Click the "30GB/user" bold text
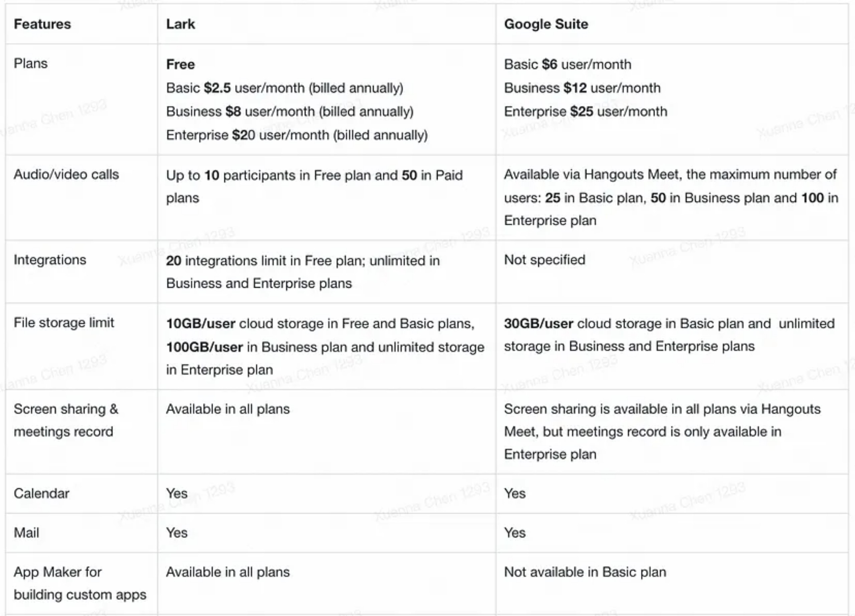Screen dimensions: 855x616 click(538, 324)
